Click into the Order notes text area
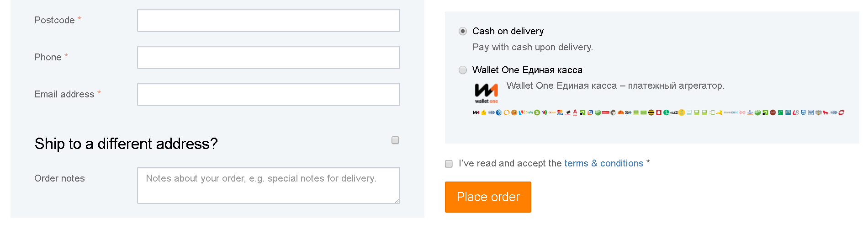 (269, 185)
